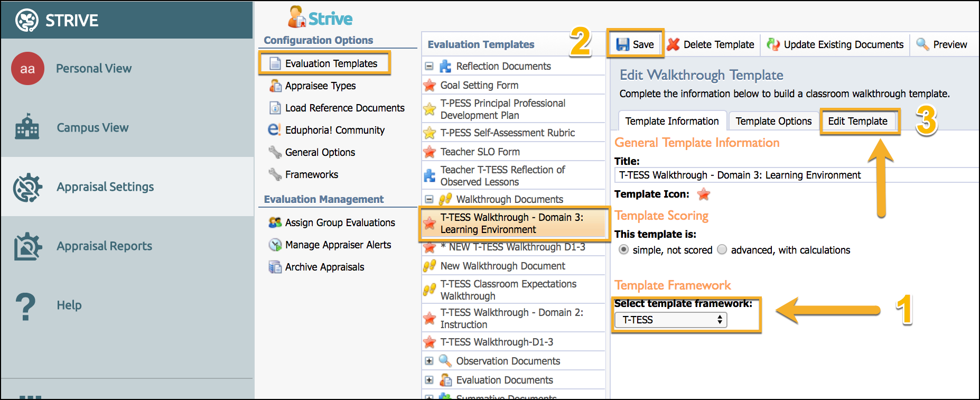Select 'New Walkthrough Document' template
The height and width of the screenshot is (400, 980).
click(x=514, y=266)
